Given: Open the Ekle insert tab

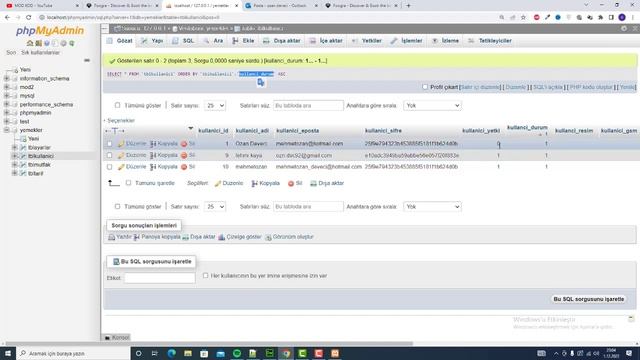Looking at the screenshot, I should tap(243, 41).
